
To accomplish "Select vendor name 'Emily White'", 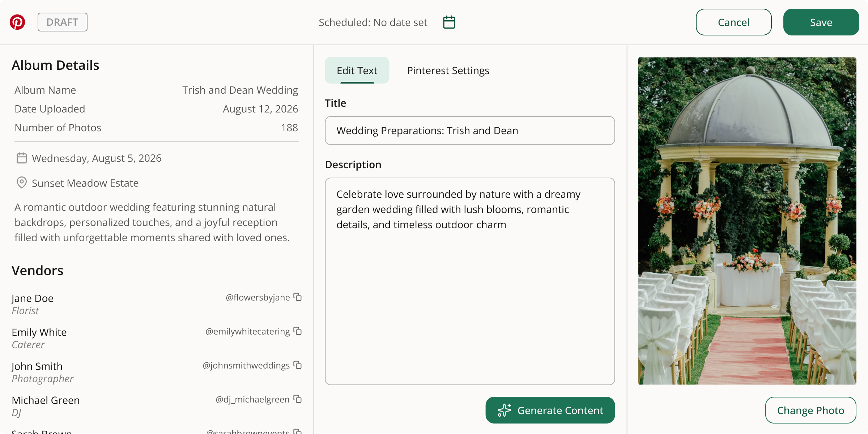I will [39, 332].
